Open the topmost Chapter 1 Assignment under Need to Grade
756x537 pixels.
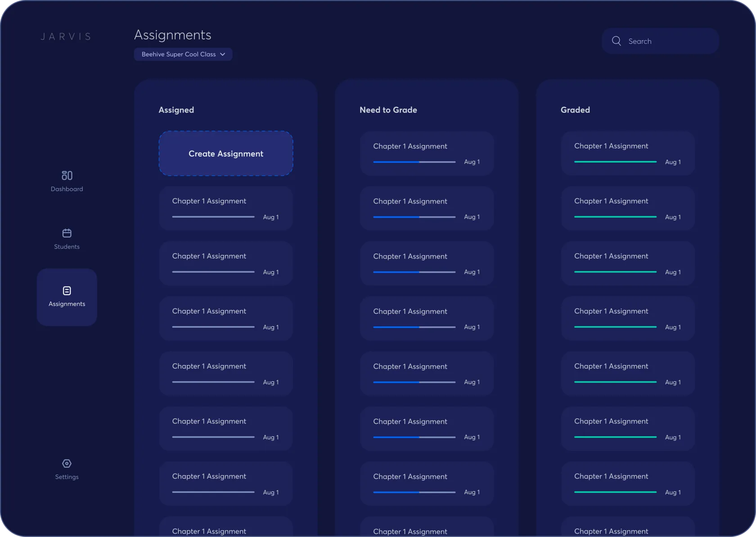[427, 153]
